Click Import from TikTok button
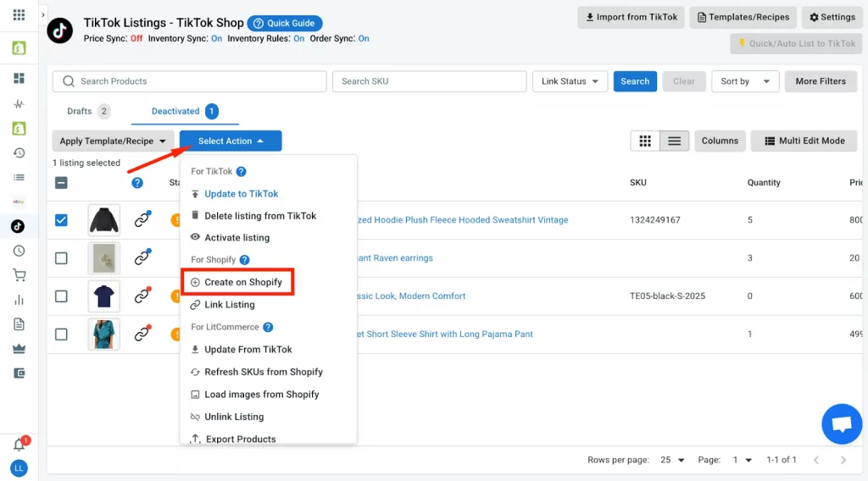 tap(631, 17)
